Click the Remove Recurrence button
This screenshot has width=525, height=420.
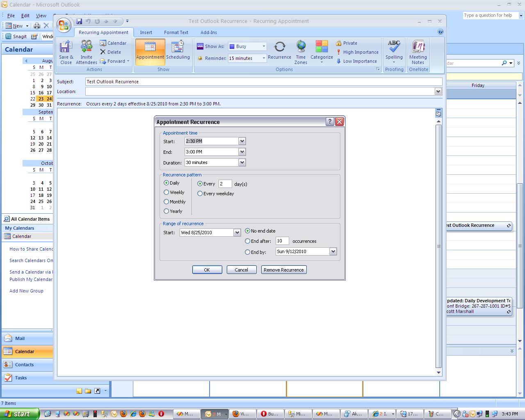(x=284, y=270)
